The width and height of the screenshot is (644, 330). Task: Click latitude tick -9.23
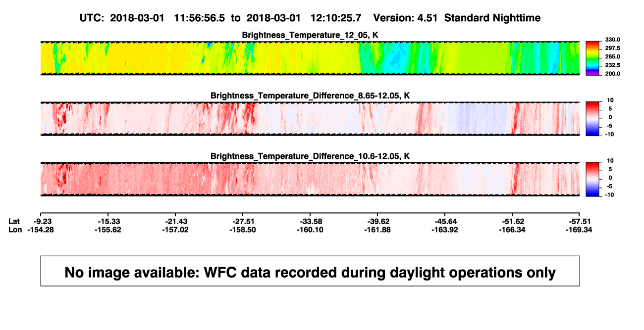[44, 221]
